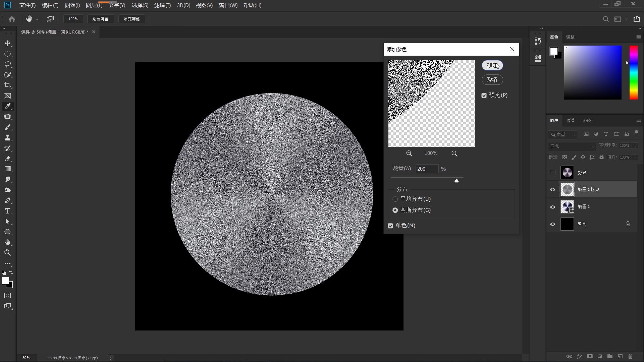Open the Color panel flyout menu
The height and width of the screenshot is (362, 644).
[638, 37]
